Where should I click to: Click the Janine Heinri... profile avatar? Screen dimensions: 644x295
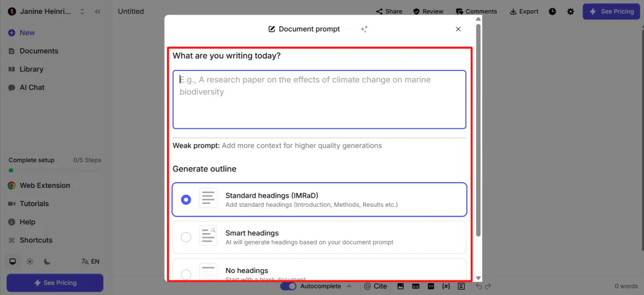[12, 11]
